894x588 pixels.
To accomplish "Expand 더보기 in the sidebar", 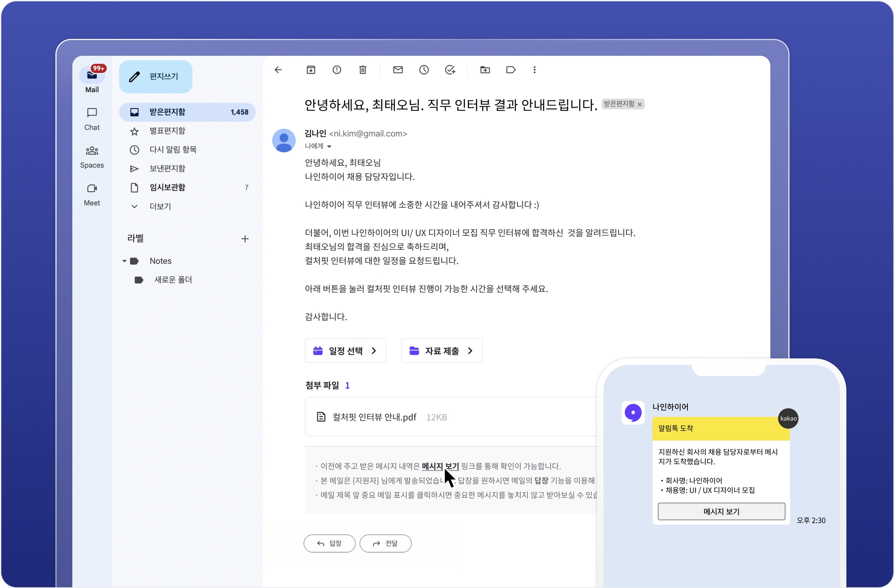I will tap(160, 206).
